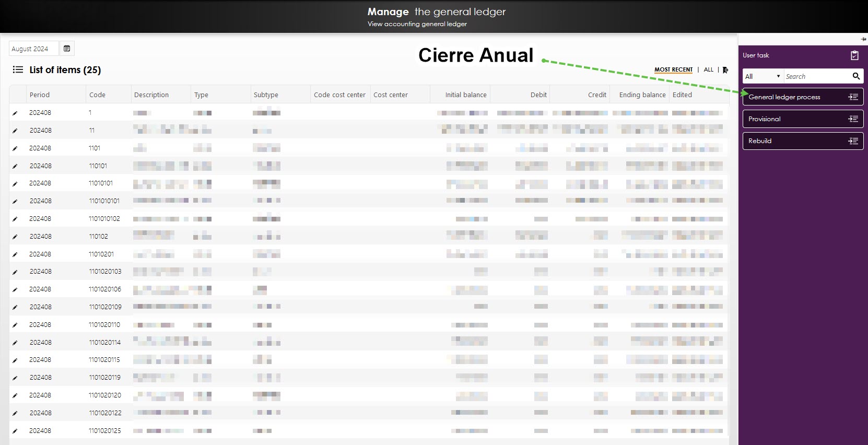Edit the row with code 1101020119
The height and width of the screenshot is (445, 868).
tap(15, 378)
